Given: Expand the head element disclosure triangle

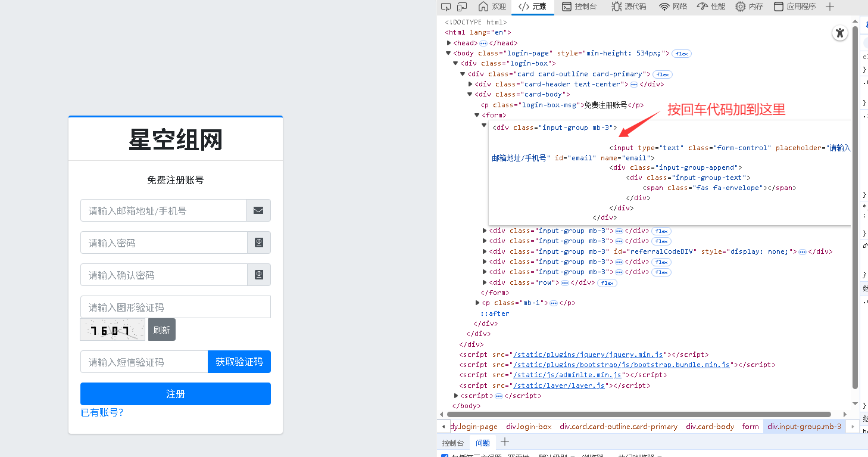Looking at the screenshot, I should click(449, 42).
